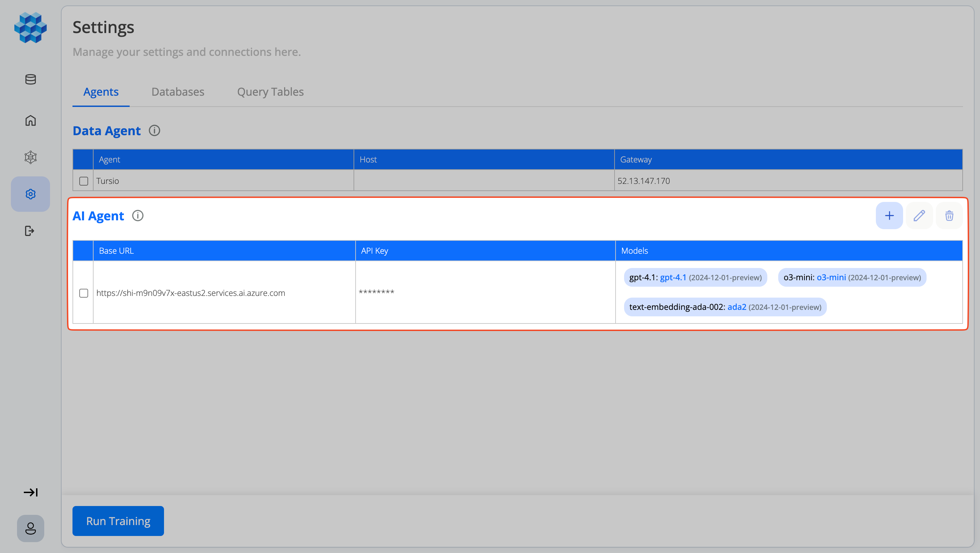
Task: Open the Query Tables tab
Action: 270,92
